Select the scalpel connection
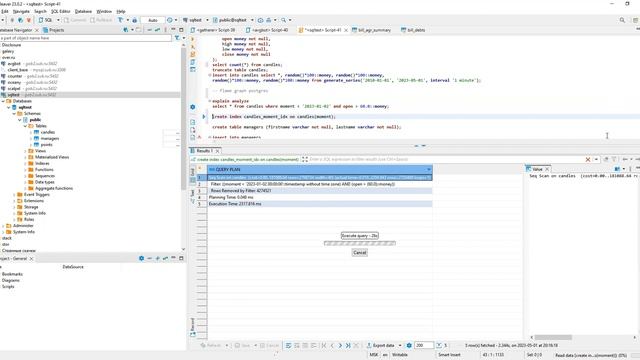 coord(13,89)
